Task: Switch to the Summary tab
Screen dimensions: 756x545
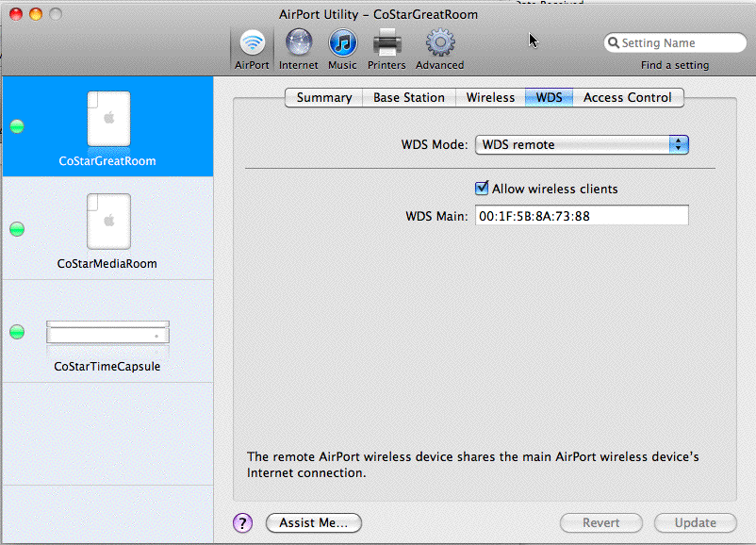Action: (x=324, y=97)
